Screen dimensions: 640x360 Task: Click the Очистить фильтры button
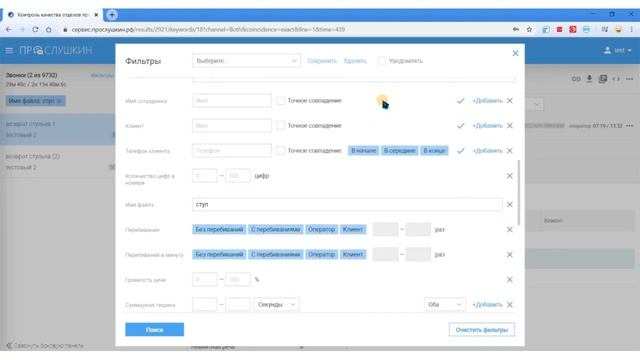coord(482,329)
